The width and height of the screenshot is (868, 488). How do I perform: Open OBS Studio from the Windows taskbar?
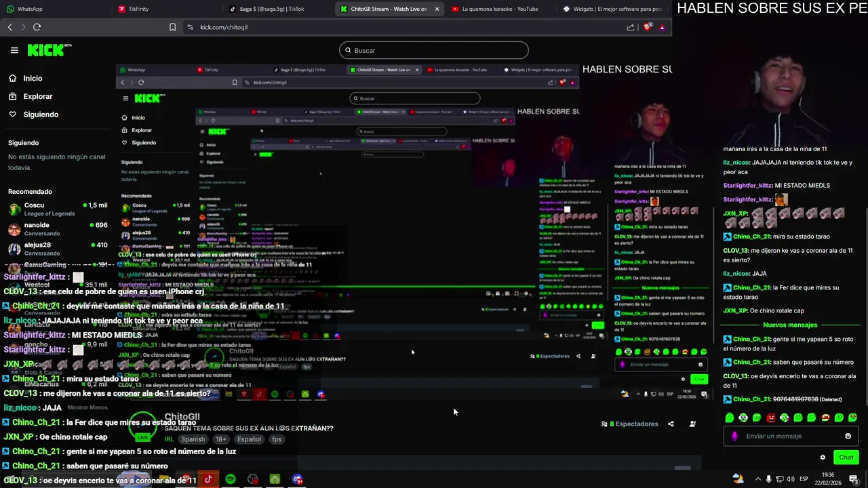(253, 479)
